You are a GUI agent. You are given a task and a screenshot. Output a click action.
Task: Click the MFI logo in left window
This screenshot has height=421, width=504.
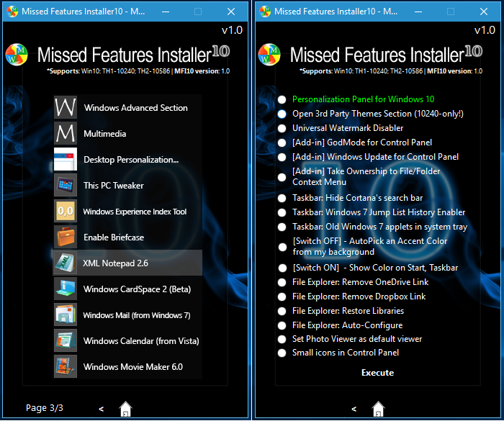[x=17, y=55]
